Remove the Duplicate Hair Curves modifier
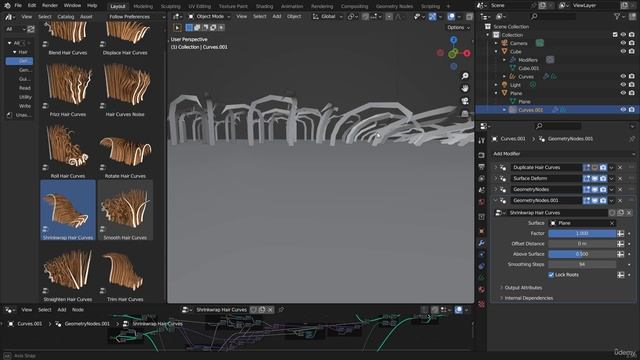The width and height of the screenshot is (640, 360). (x=620, y=167)
